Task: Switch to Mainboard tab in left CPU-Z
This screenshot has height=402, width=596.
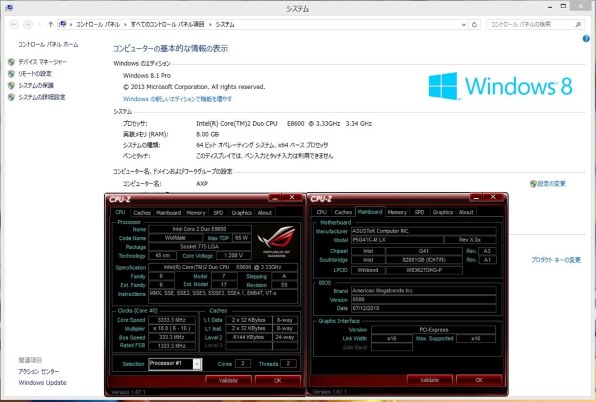Action: (168, 213)
